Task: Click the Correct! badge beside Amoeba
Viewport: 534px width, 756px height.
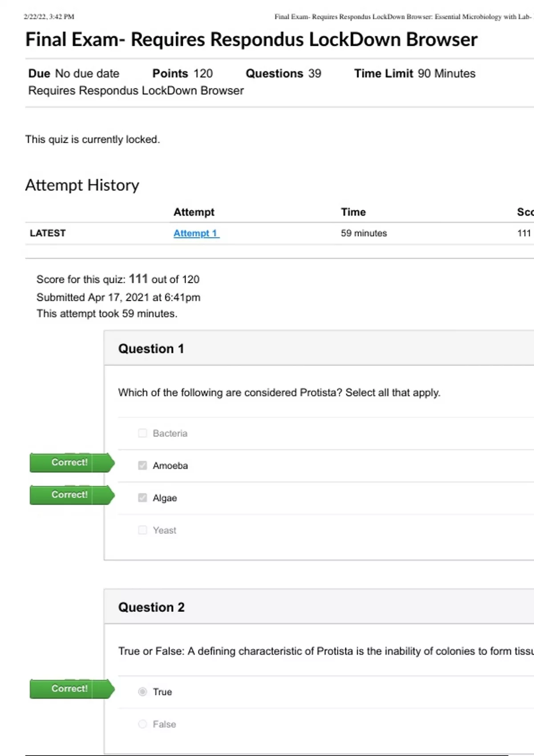Action: pyautogui.click(x=70, y=462)
